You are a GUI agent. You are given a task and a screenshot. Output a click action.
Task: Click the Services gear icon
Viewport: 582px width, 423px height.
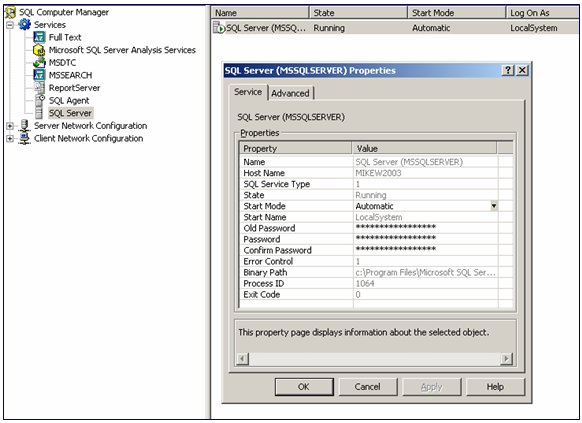25,25
